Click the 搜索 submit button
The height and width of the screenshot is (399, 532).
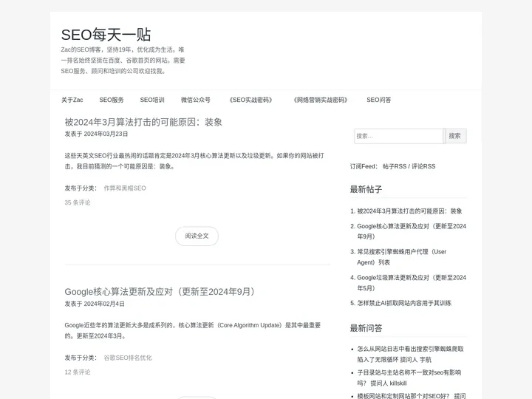[x=455, y=136]
